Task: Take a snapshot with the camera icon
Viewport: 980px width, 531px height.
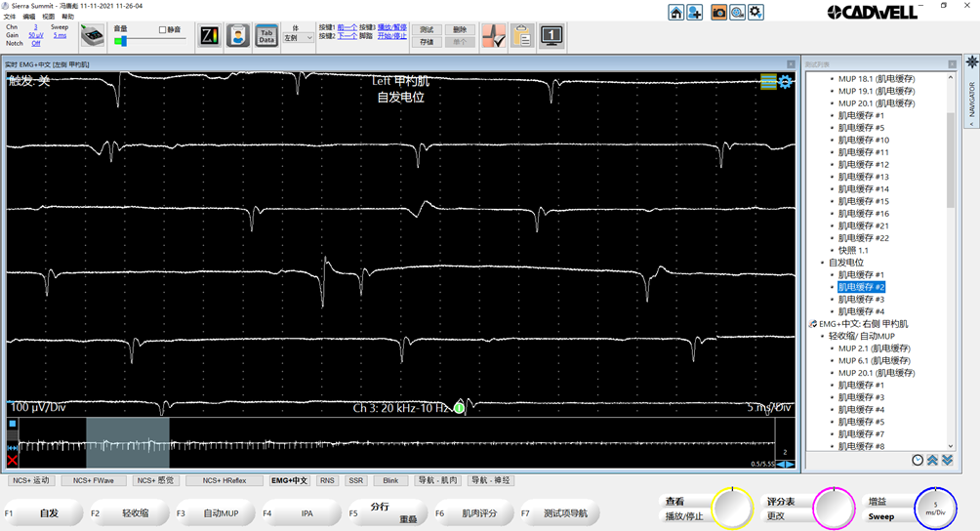Action: click(718, 12)
